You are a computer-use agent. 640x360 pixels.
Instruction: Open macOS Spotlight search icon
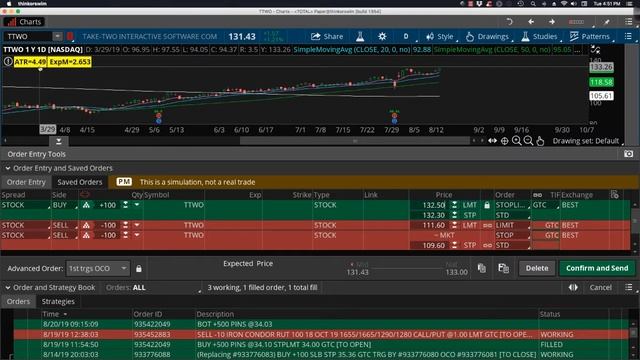pos(533,4)
